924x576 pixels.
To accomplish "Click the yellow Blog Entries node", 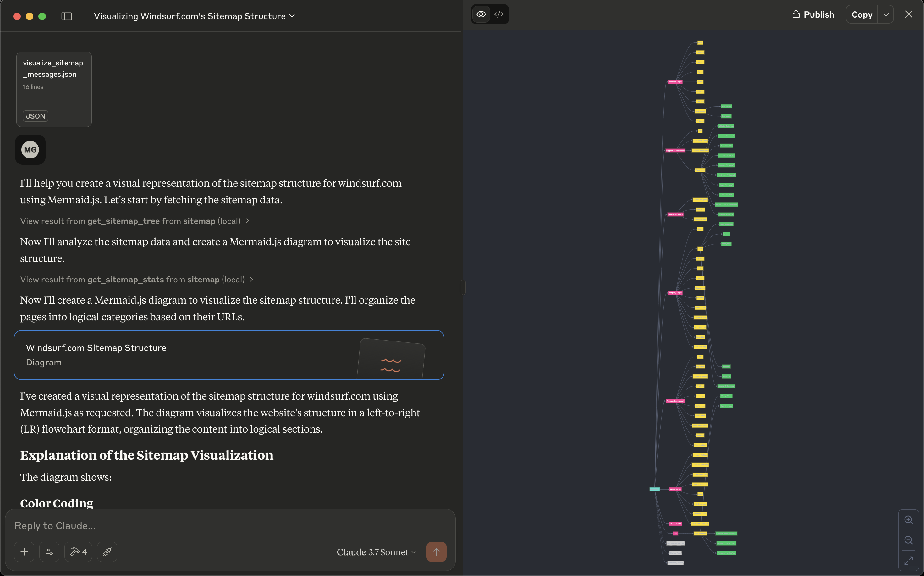I will pos(700,534).
